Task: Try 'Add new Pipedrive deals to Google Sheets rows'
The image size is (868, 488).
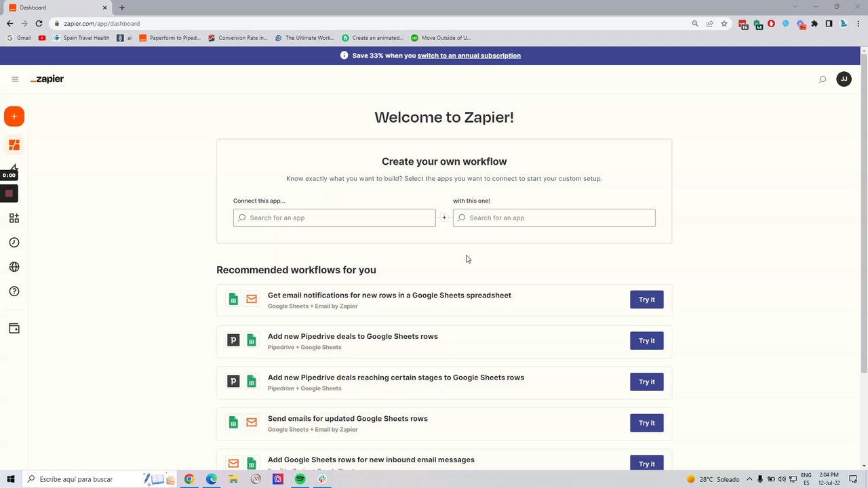Action: [x=647, y=341]
